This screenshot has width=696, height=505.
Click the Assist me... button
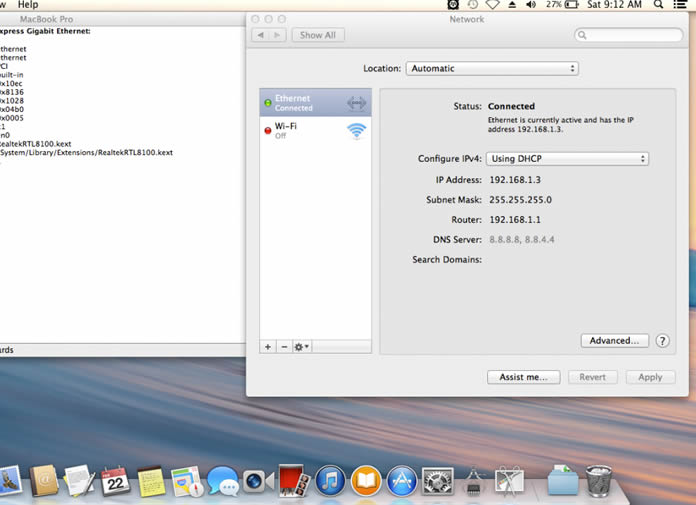(523, 377)
